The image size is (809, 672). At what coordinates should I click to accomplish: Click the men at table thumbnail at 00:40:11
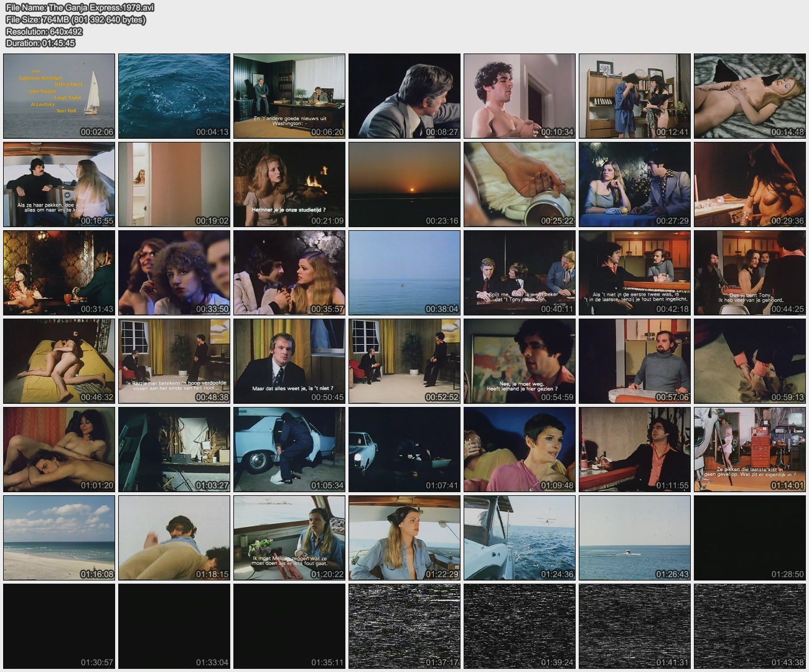pos(520,273)
